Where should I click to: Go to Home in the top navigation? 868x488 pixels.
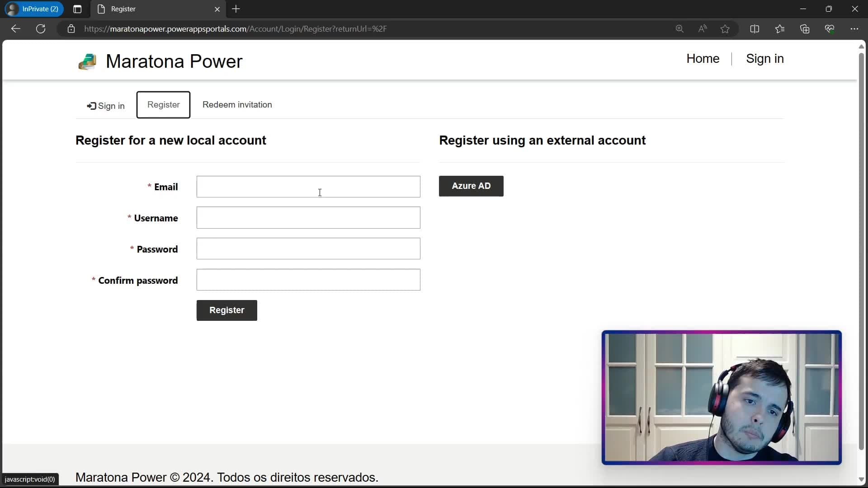point(703,59)
